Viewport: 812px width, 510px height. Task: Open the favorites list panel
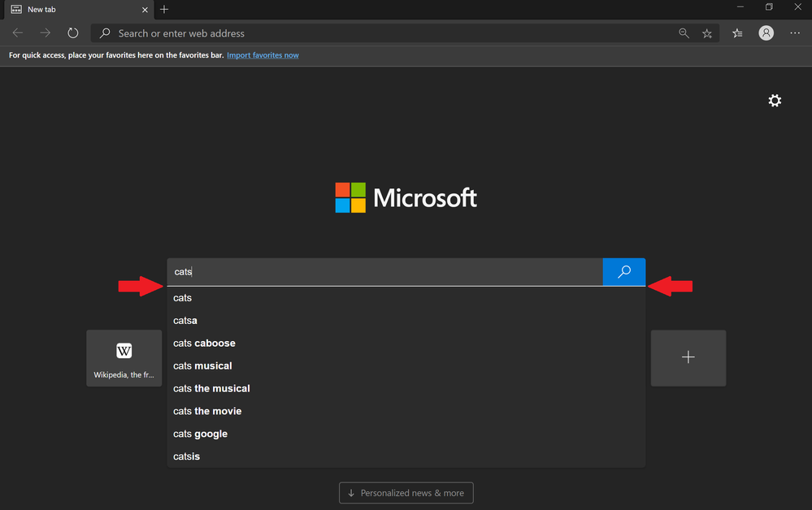coord(737,33)
